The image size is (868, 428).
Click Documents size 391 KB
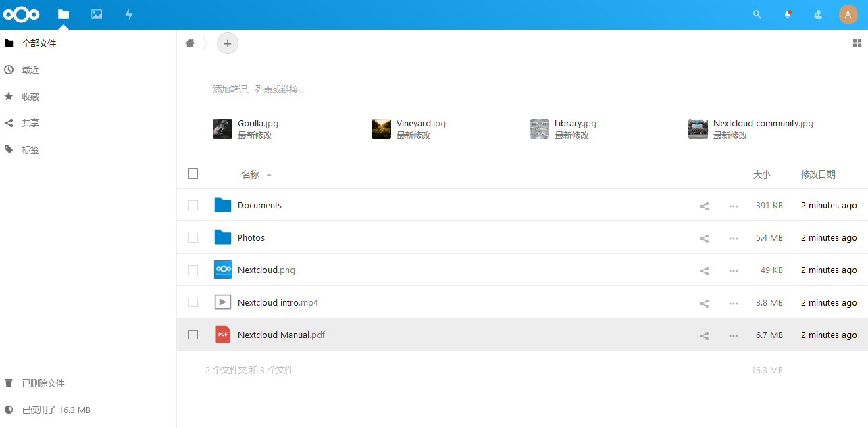click(x=769, y=205)
